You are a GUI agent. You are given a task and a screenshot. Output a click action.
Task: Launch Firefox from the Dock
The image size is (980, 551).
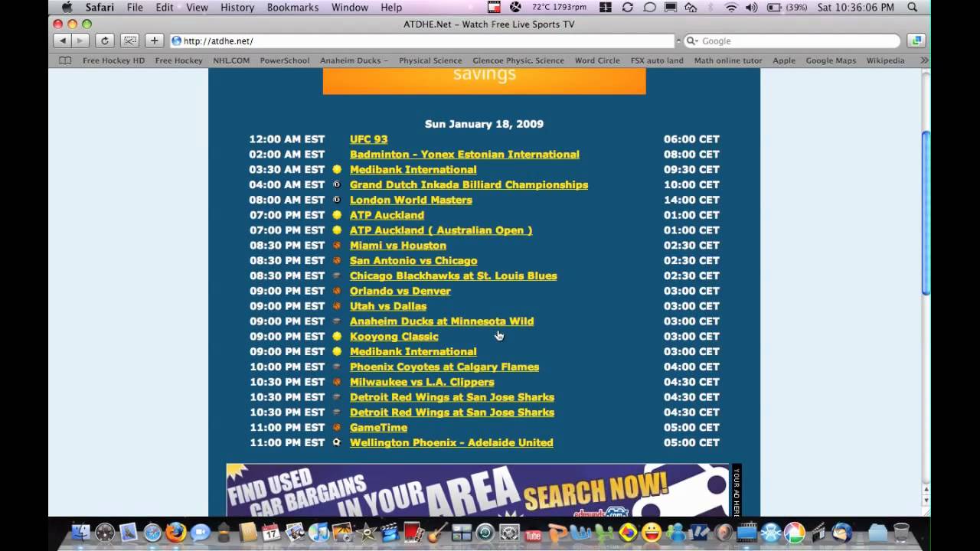click(176, 532)
